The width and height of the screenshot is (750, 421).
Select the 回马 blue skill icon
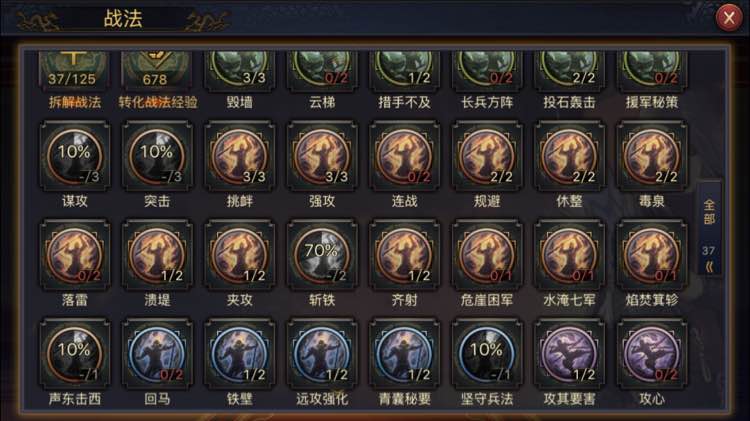(x=157, y=355)
